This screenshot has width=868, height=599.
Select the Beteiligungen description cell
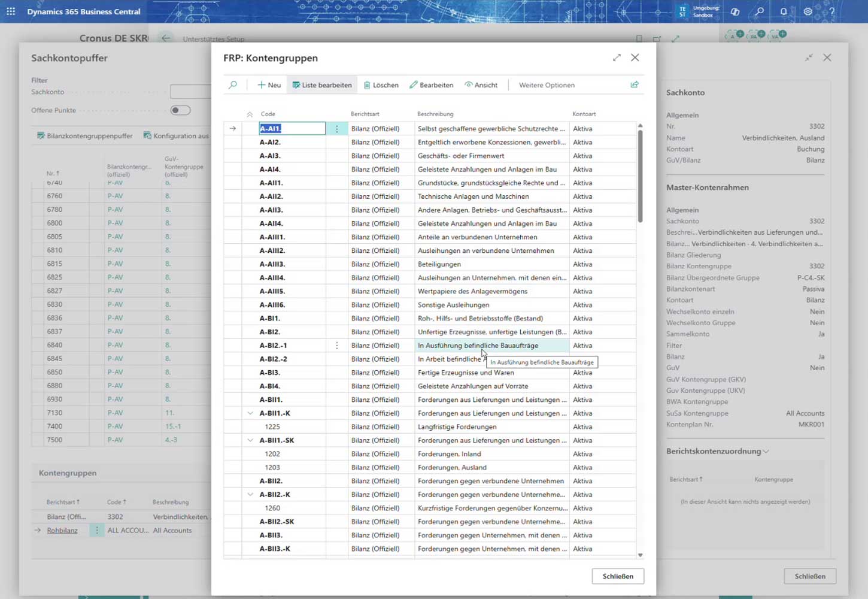491,264
